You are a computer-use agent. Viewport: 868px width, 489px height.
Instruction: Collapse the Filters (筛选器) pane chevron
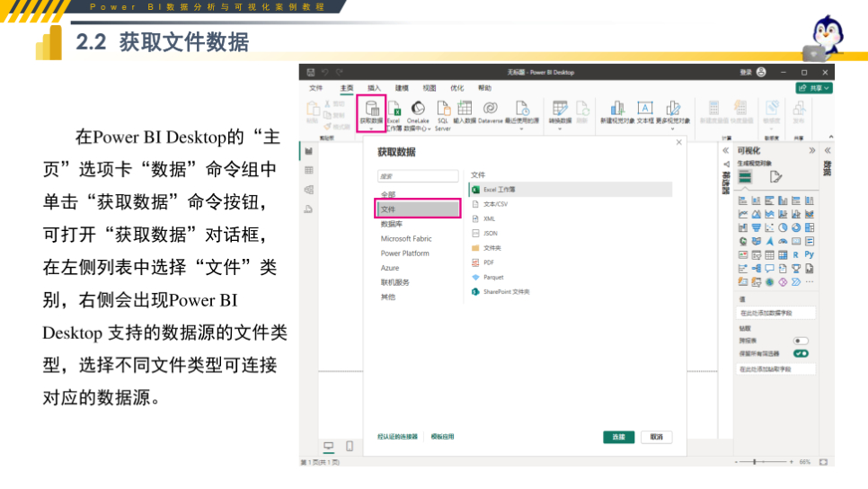pyautogui.click(x=726, y=151)
